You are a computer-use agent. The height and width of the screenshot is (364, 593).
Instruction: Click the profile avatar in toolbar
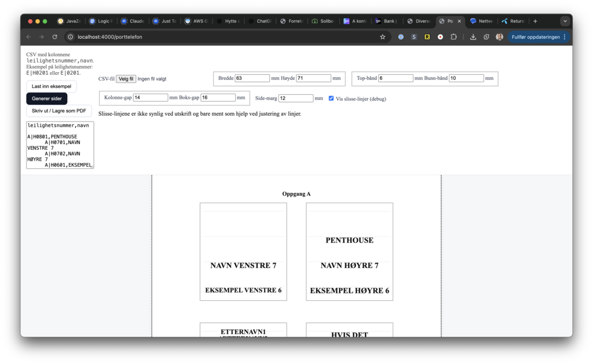click(x=499, y=37)
